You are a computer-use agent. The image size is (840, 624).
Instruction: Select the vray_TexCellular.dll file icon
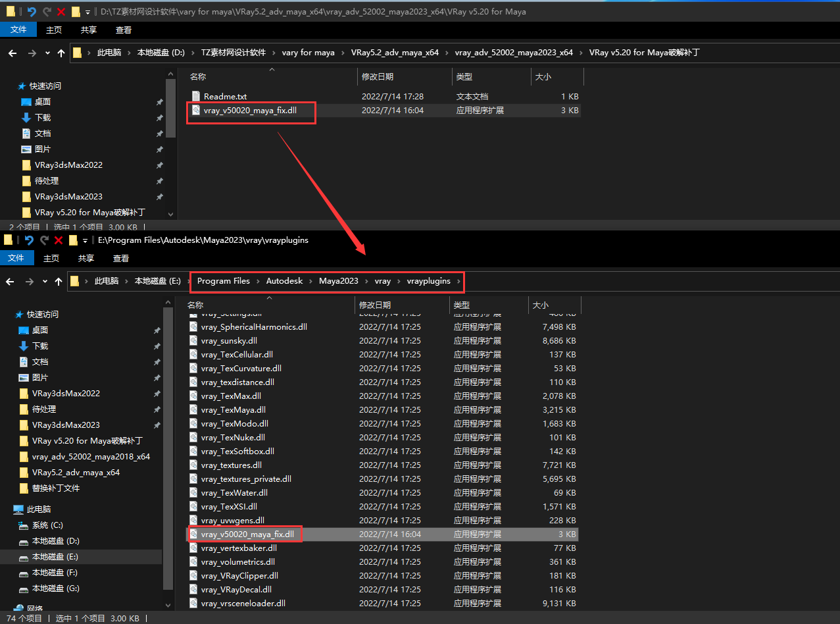193,355
